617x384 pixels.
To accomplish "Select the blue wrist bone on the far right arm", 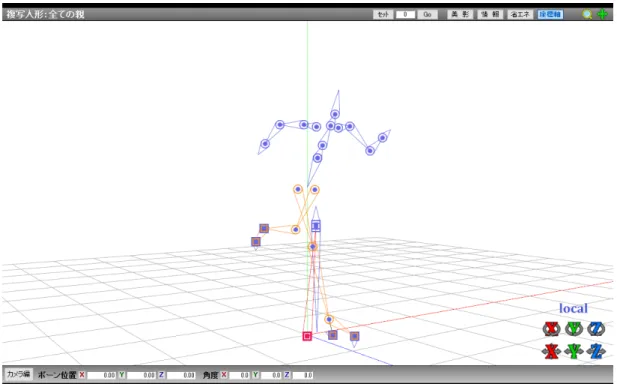I will click(x=382, y=138).
